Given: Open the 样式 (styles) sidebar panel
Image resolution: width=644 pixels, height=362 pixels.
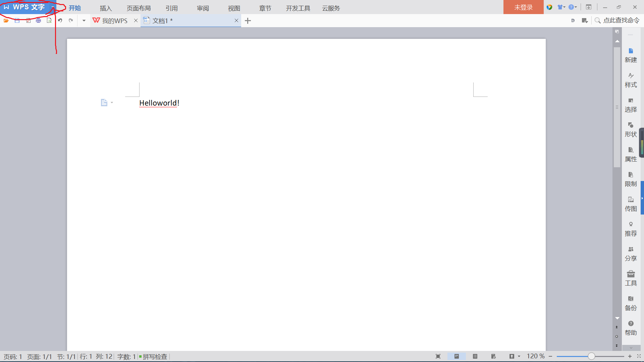Looking at the screenshot, I should (631, 80).
